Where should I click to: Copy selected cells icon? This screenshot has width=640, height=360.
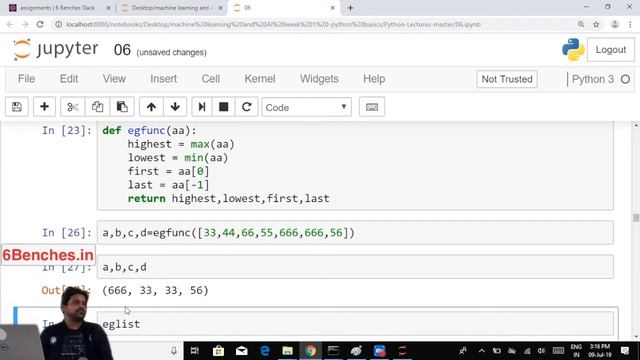pos(97,107)
